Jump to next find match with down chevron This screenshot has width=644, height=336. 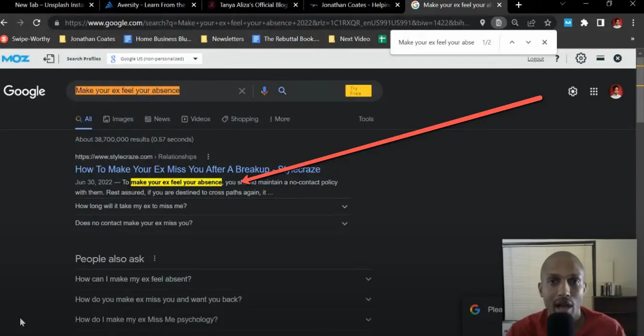click(x=528, y=42)
